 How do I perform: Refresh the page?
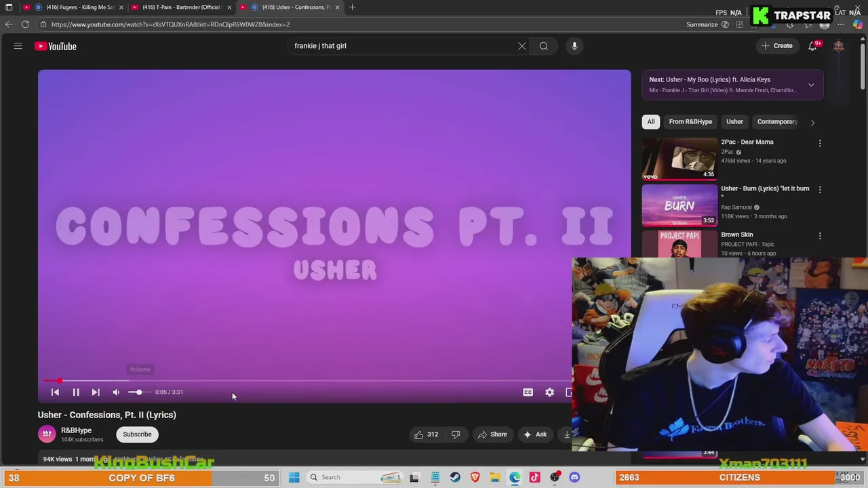(25, 24)
